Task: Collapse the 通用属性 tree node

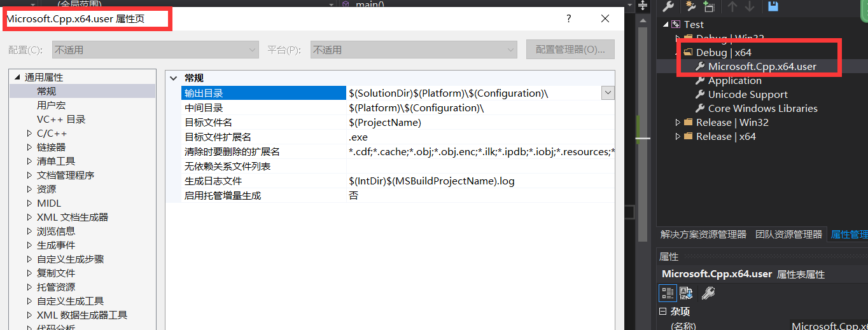Action: pos(17,78)
